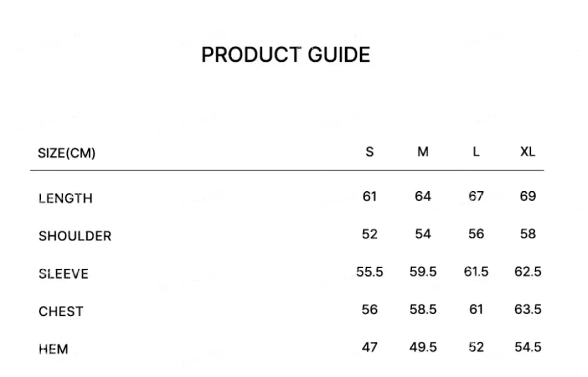
Task: Select the M length value 64
Action: (423, 196)
